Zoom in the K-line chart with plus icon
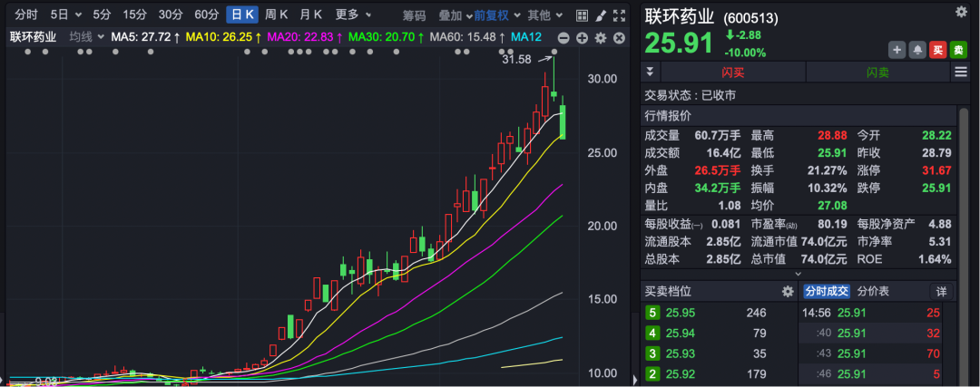The width and height of the screenshot is (980, 387). click(x=582, y=37)
